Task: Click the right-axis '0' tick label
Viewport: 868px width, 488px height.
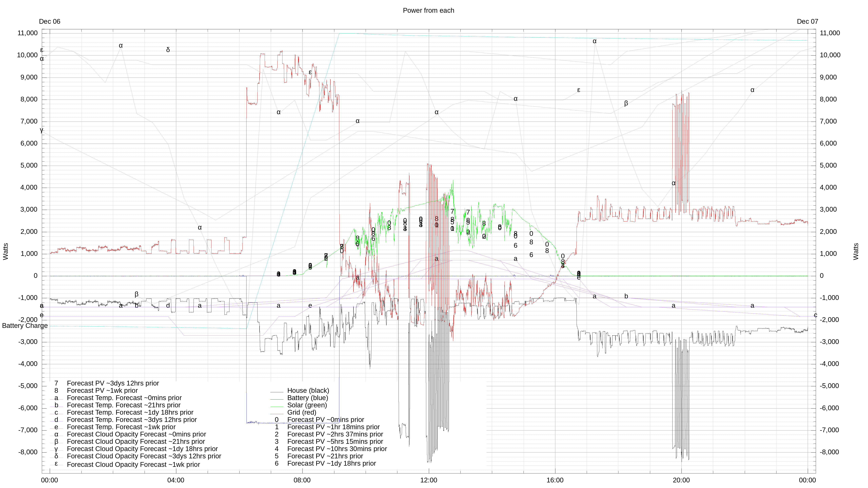Action: pos(822,276)
